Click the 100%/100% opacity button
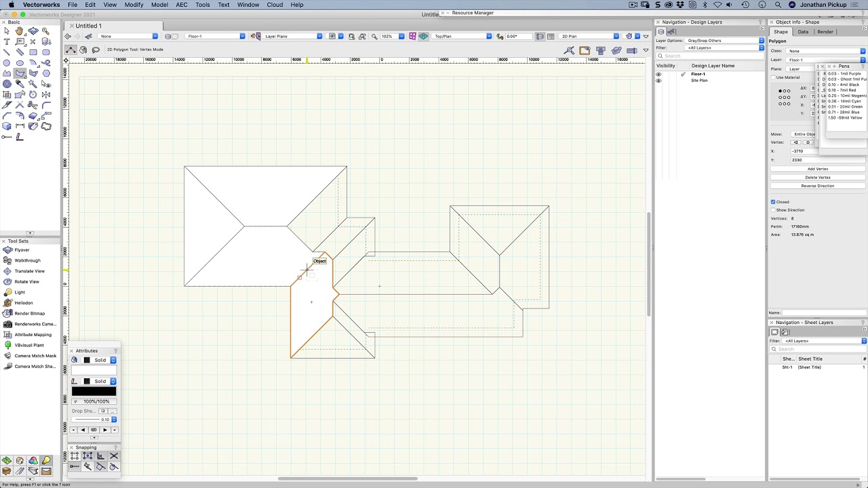Image resolution: width=868 pixels, height=488 pixels. point(94,401)
